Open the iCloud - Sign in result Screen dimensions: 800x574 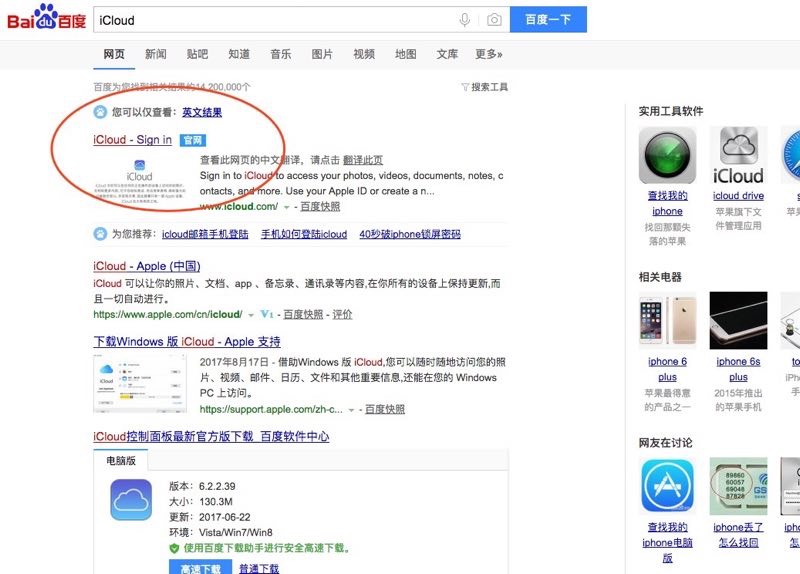click(x=133, y=140)
